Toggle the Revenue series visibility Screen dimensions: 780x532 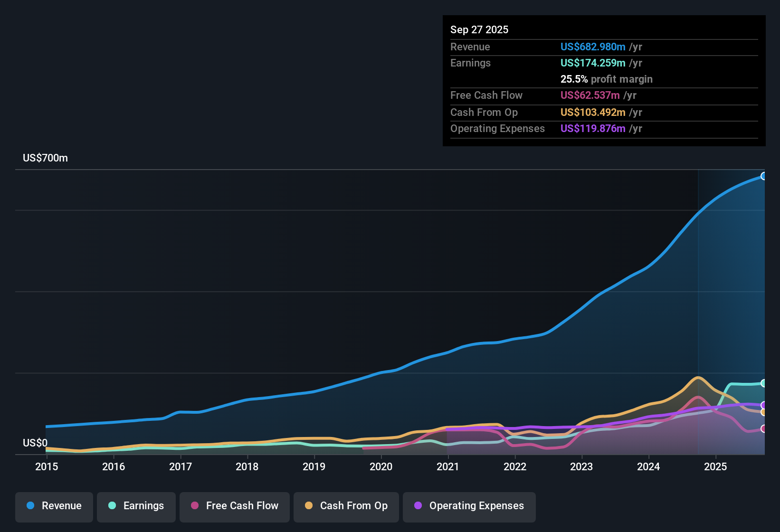54,506
